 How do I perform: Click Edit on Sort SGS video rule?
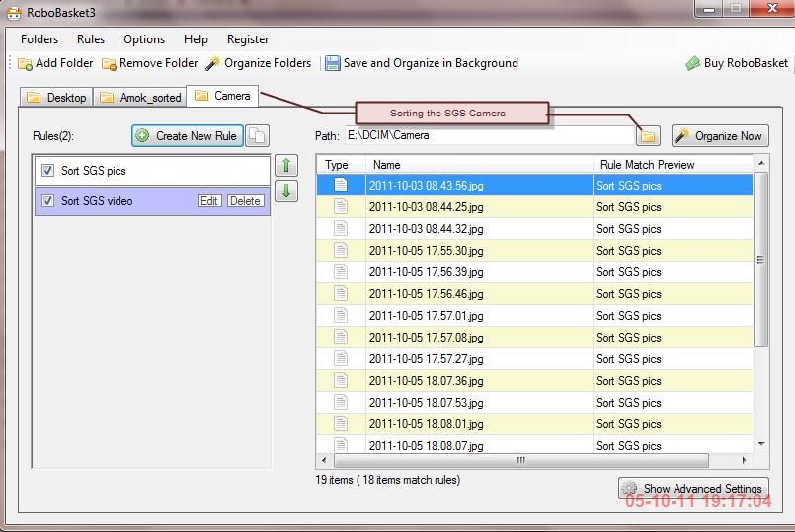tap(209, 201)
